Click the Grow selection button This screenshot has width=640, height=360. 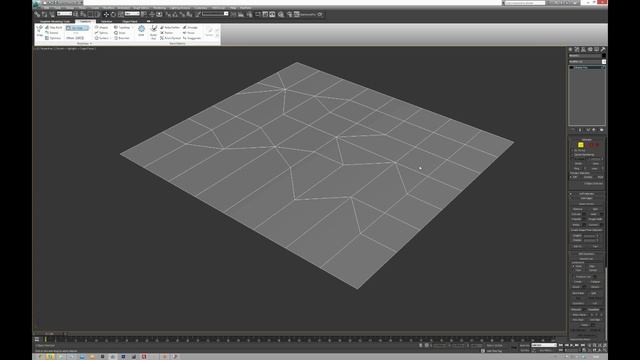click(x=596, y=163)
